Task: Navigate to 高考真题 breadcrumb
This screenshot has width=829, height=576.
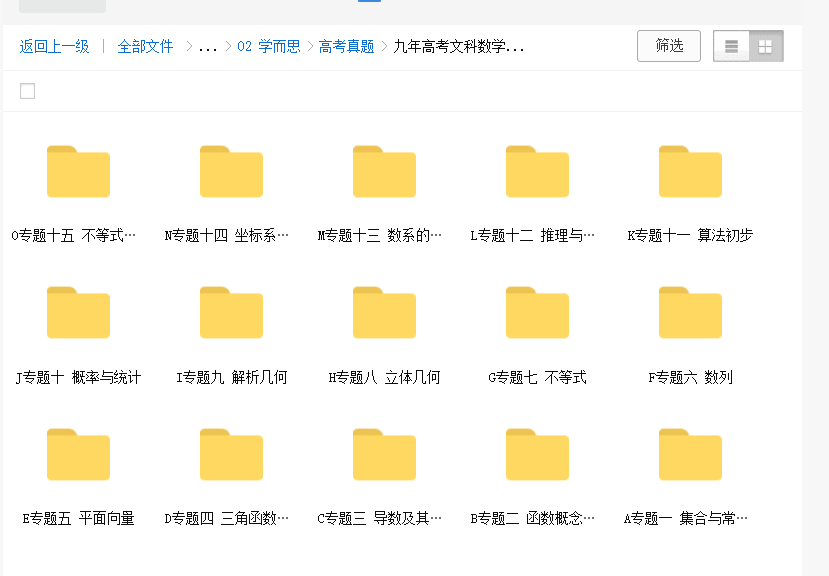Action: pyautogui.click(x=346, y=47)
